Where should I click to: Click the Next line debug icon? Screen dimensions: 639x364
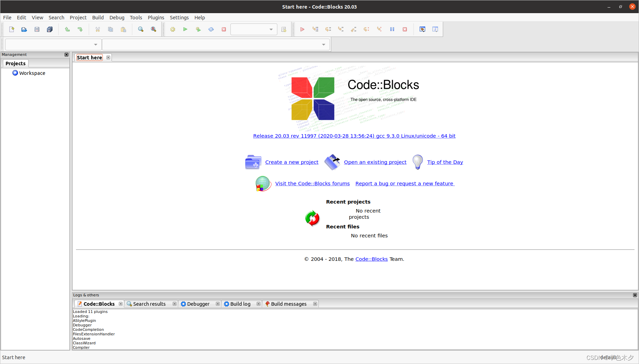point(328,29)
